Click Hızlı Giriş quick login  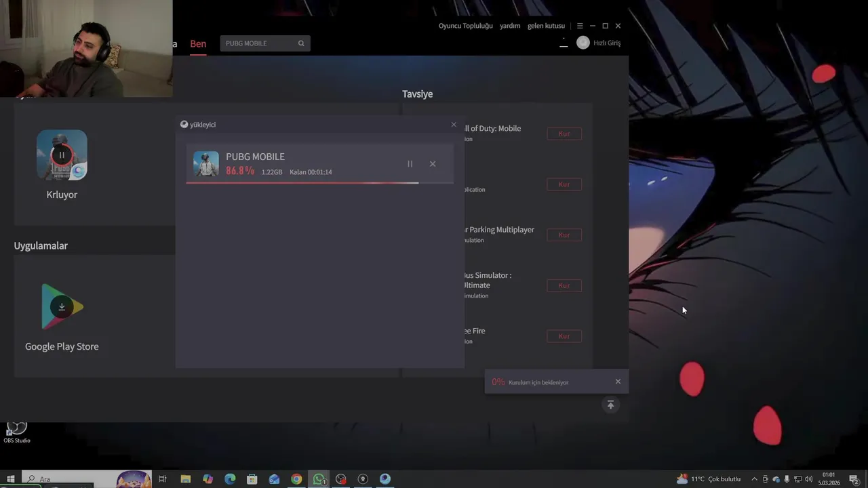click(x=607, y=43)
